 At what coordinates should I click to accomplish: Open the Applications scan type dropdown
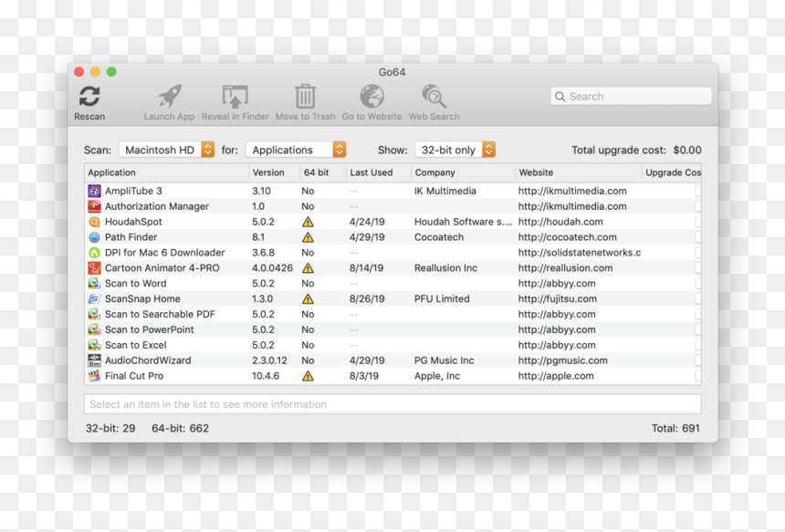[x=296, y=150]
